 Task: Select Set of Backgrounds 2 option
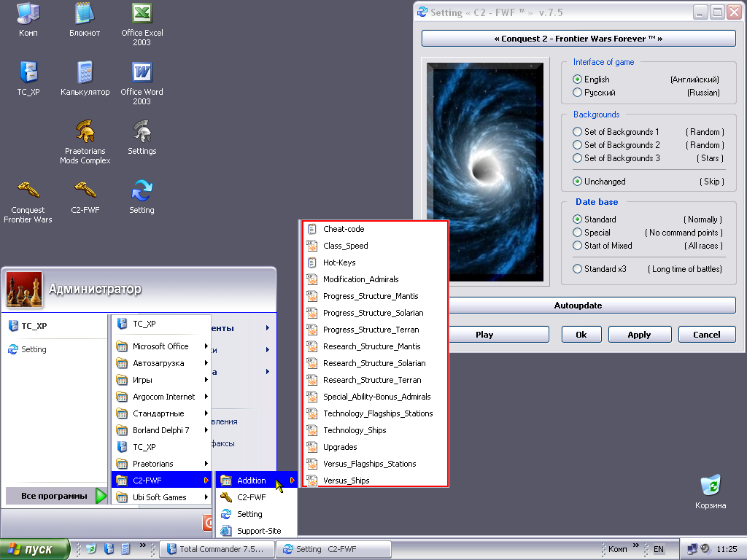tap(578, 145)
